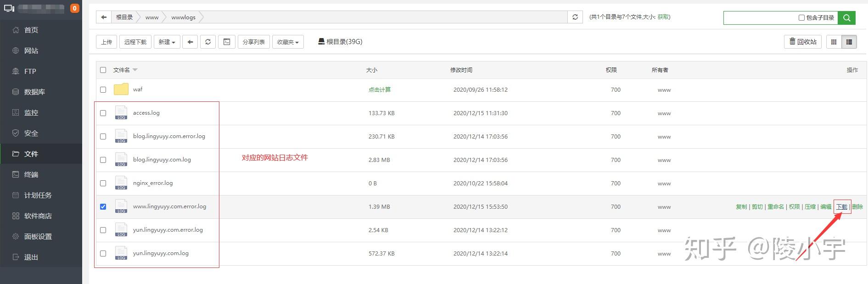Click the back arrow in path bar
The image size is (868, 284).
click(104, 17)
